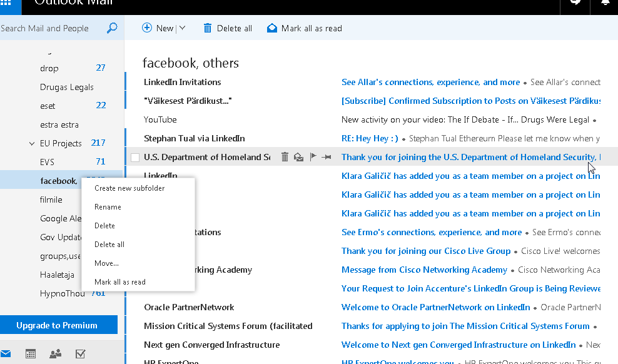Choose Mark all as read in context menu
The width and height of the screenshot is (618, 364).
tap(120, 282)
